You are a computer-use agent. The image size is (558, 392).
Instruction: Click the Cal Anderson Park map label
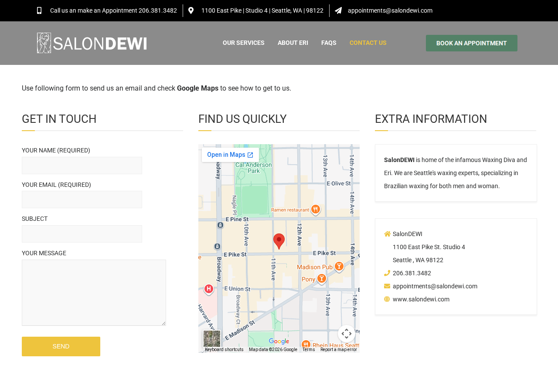(x=254, y=168)
